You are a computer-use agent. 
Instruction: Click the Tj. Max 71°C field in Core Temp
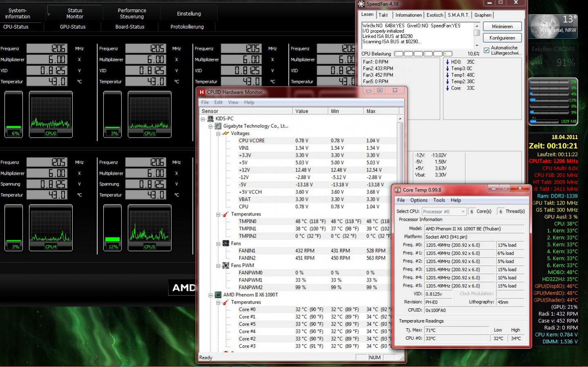[x=456, y=330]
